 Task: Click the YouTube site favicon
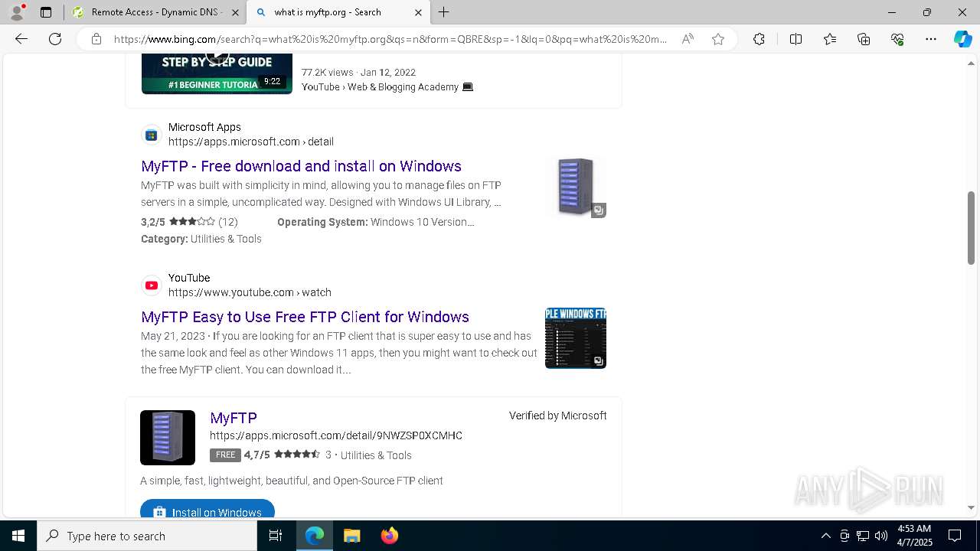click(152, 285)
